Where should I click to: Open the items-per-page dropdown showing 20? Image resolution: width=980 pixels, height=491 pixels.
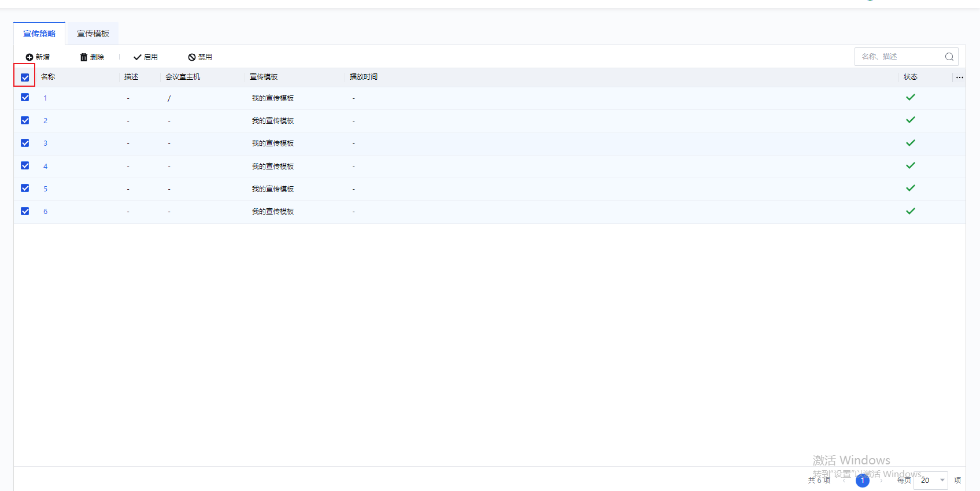pyautogui.click(x=930, y=480)
